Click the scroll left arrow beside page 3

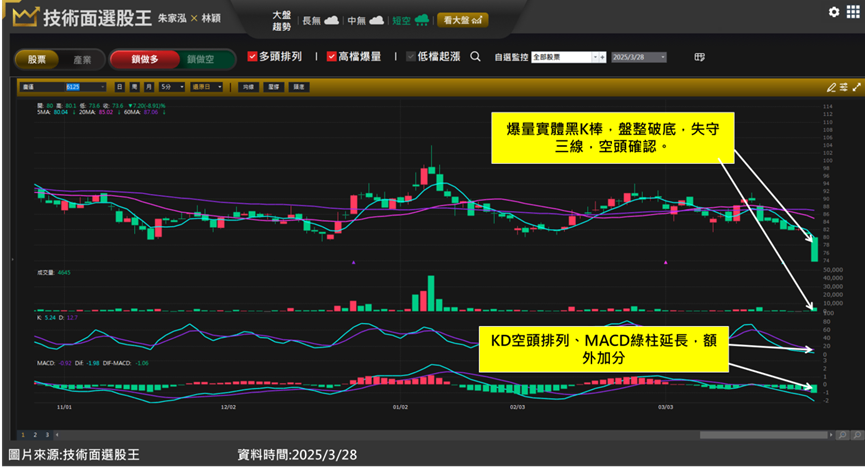(x=57, y=435)
